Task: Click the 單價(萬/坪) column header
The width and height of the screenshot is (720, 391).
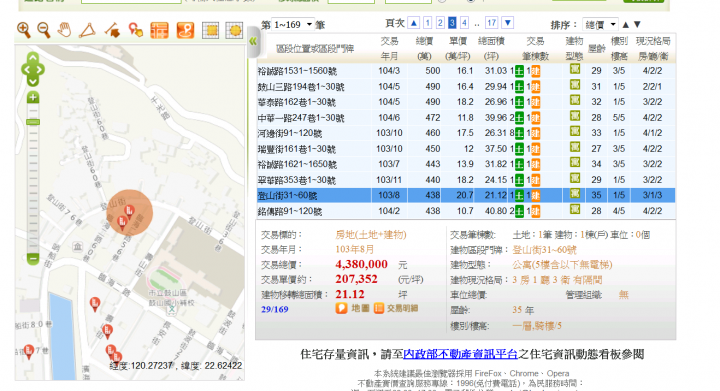Action: pyautogui.click(x=458, y=49)
